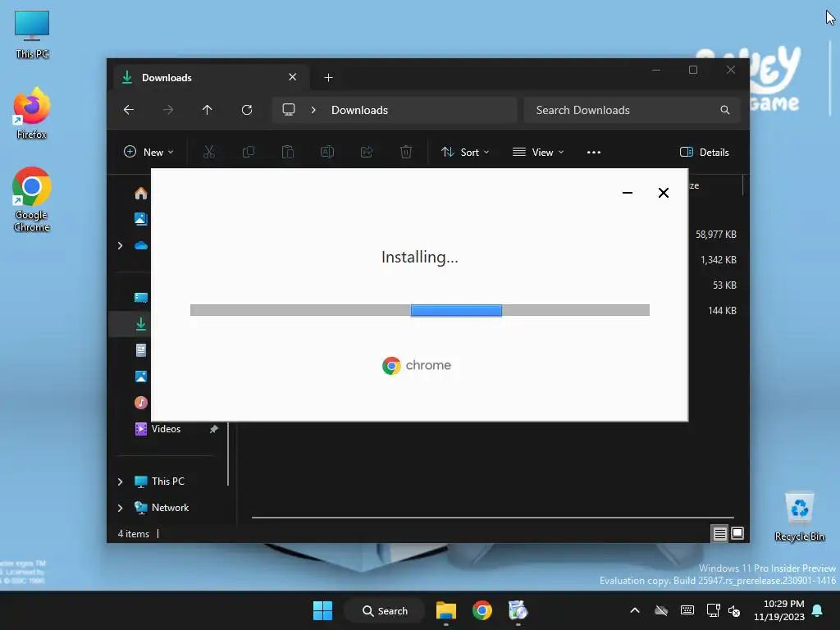
Task: Select Pictures icon in sidebar
Action: click(x=141, y=376)
